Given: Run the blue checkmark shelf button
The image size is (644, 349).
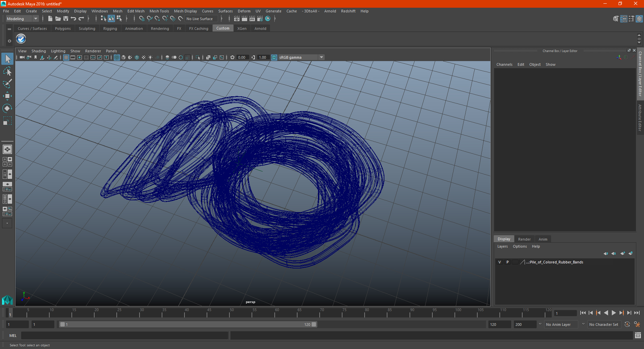Looking at the screenshot, I should point(21,39).
